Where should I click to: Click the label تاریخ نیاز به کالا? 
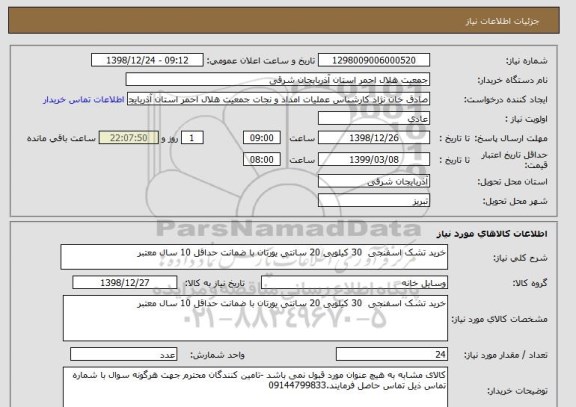214,283
